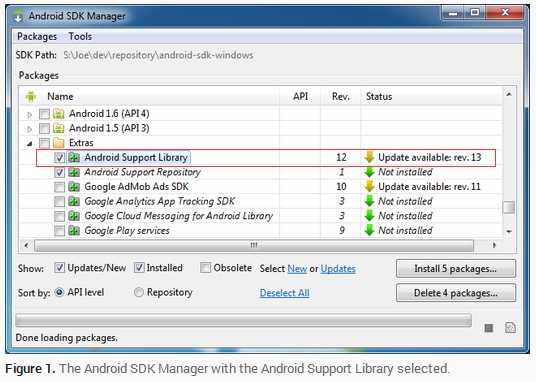
Task: Click the stop loading square icon
Action: pos(489,328)
